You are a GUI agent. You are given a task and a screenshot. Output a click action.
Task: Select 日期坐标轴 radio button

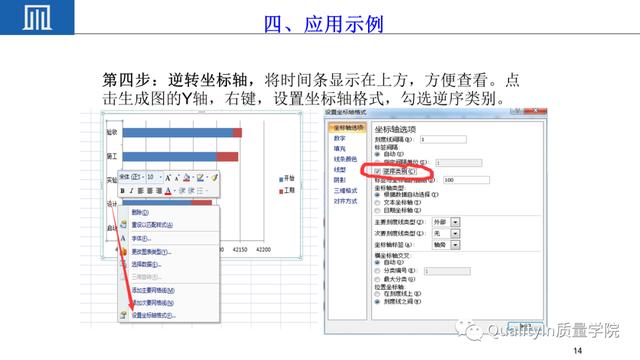pyautogui.click(x=377, y=210)
